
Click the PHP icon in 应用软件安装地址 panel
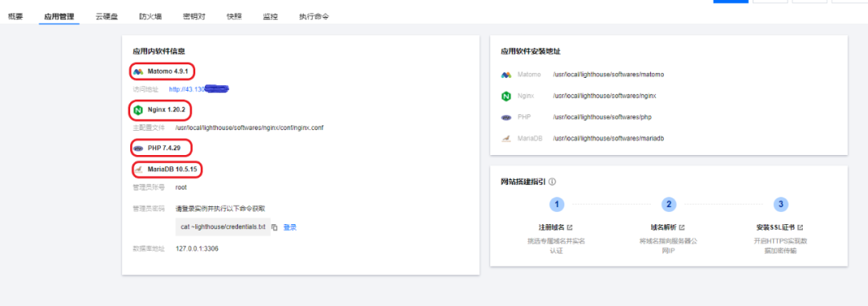point(506,117)
